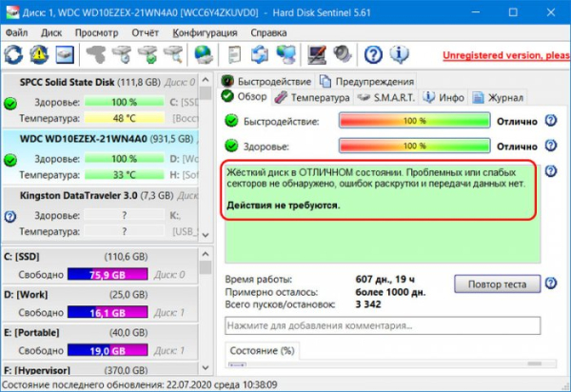Click the blue question mark toolbar icon

374,53
